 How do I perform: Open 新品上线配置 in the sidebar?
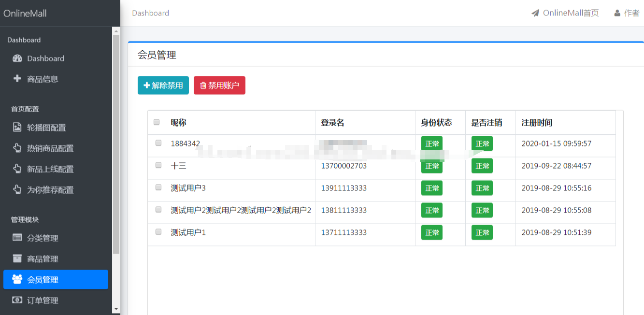click(x=56, y=169)
